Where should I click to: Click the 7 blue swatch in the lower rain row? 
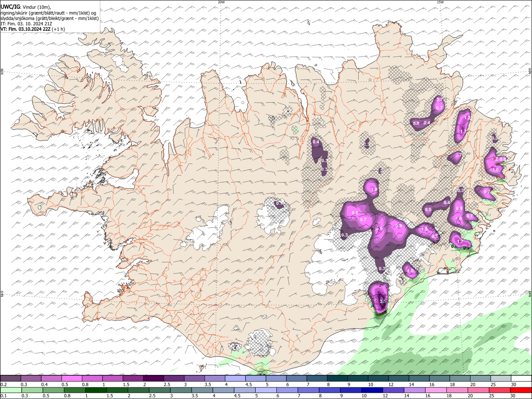click(x=308, y=390)
